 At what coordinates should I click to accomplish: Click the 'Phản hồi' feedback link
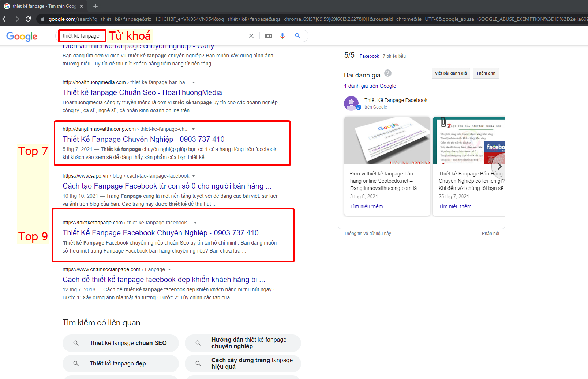[490, 234]
